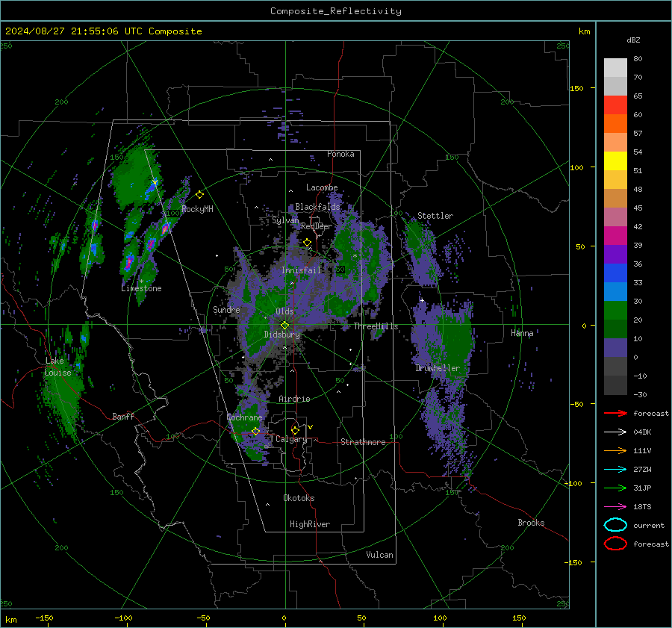Click the green echo west of Stettler
The image size is (672, 628).
click(414, 238)
